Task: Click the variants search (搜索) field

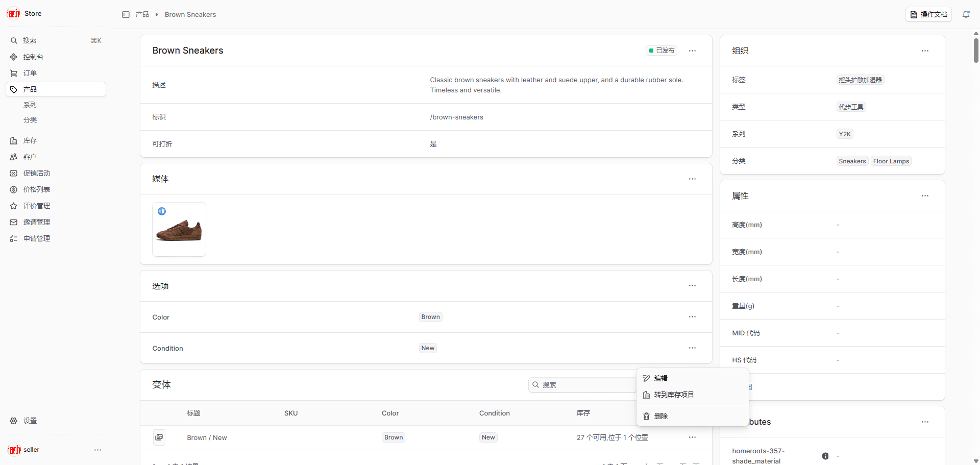Action: click(x=582, y=385)
